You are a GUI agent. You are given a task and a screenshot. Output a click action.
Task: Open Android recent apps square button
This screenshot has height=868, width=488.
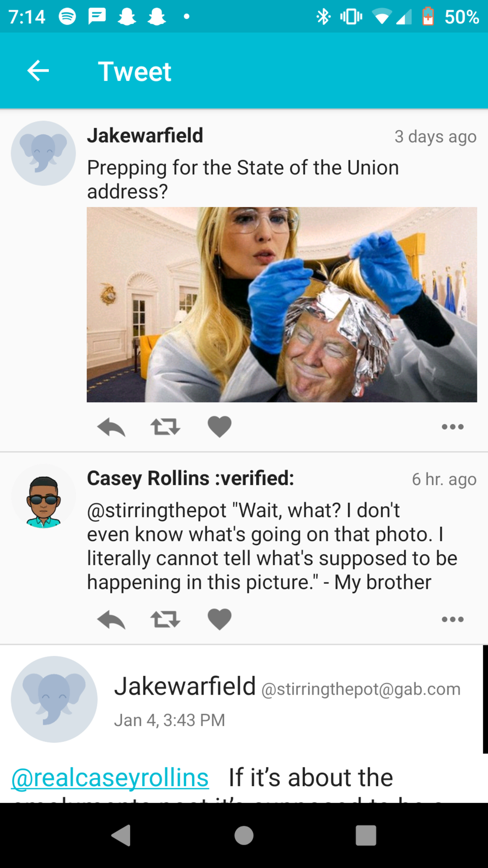365,835
